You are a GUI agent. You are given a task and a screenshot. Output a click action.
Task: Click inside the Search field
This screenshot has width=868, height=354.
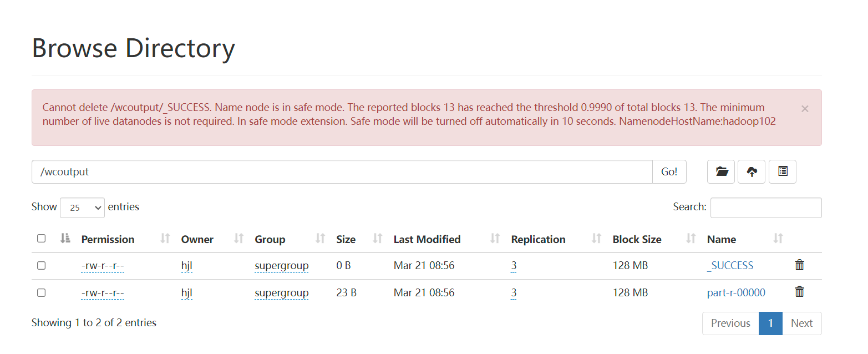tap(765, 207)
